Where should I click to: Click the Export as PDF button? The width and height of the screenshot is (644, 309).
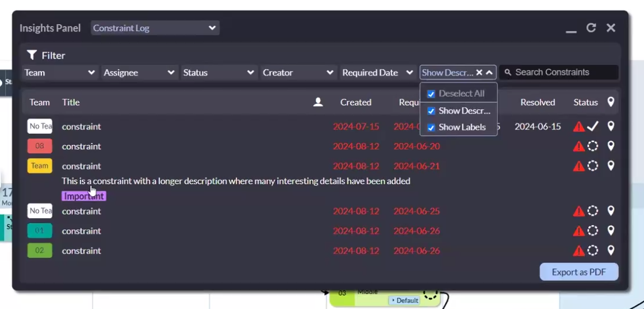[x=578, y=272]
